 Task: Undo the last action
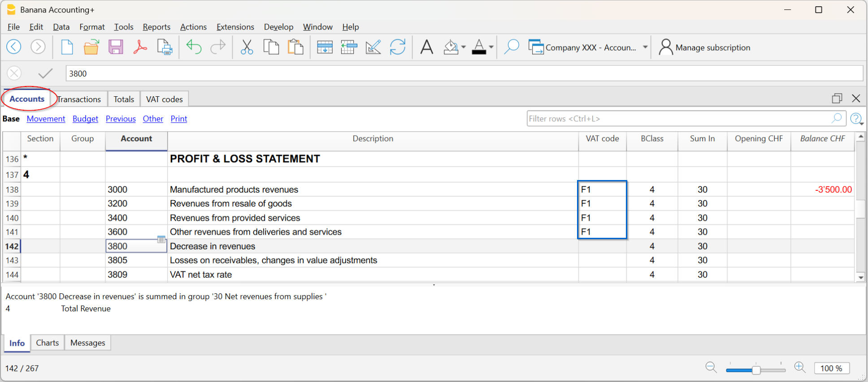(194, 47)
